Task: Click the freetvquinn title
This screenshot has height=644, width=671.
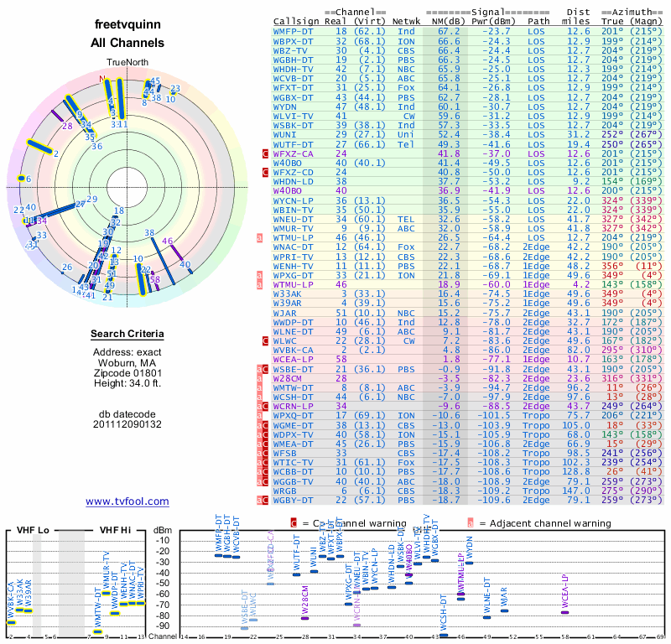Action: tap(127, 24)
